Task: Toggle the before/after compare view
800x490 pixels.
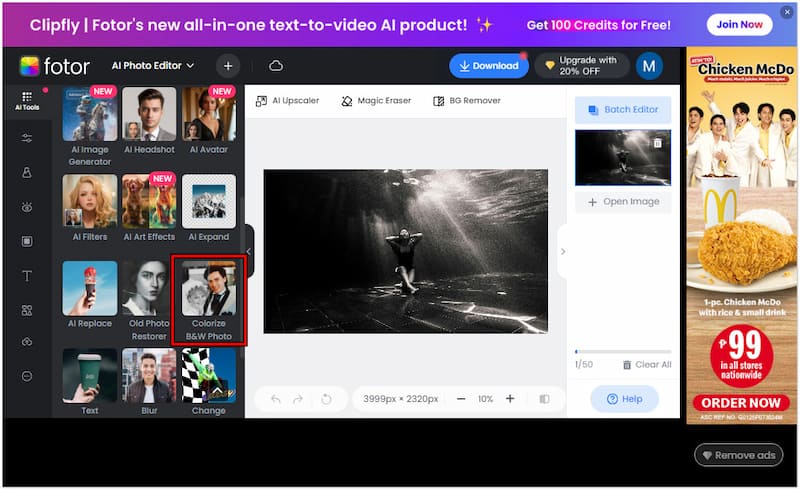Action: pos(544,399)
